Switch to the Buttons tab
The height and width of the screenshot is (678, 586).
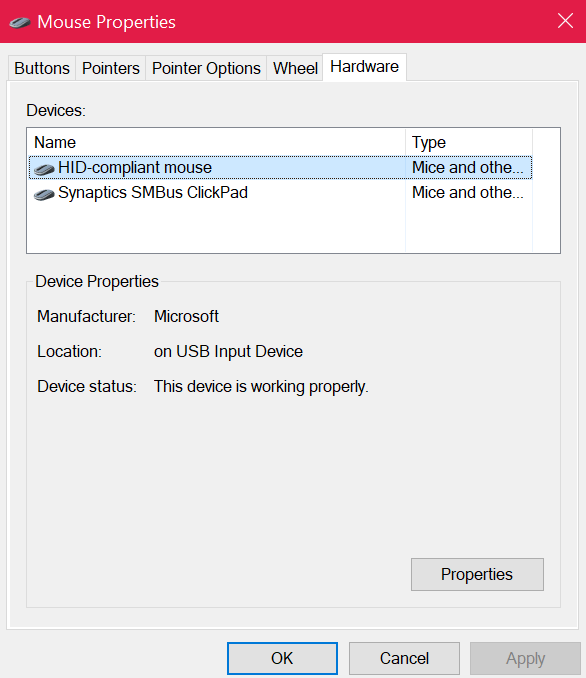tap(42, 68)
